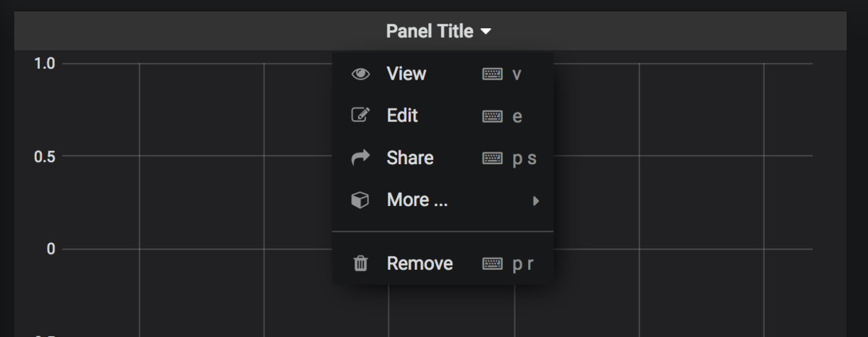The height and width of the screenshot is (337, 868).
Task: Click the keyboard icon in the View row
Action: (x=493, y=74)
